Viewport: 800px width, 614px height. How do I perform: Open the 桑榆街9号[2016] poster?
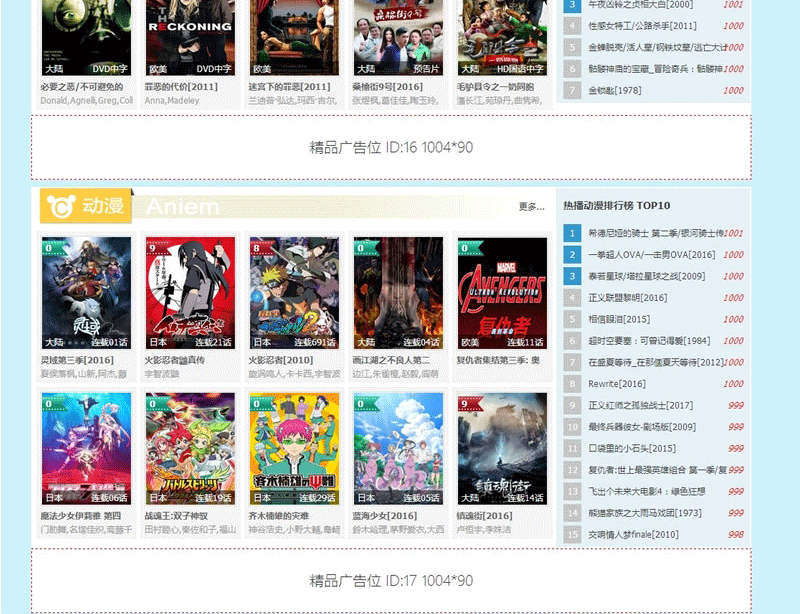[x=398, y=38]
